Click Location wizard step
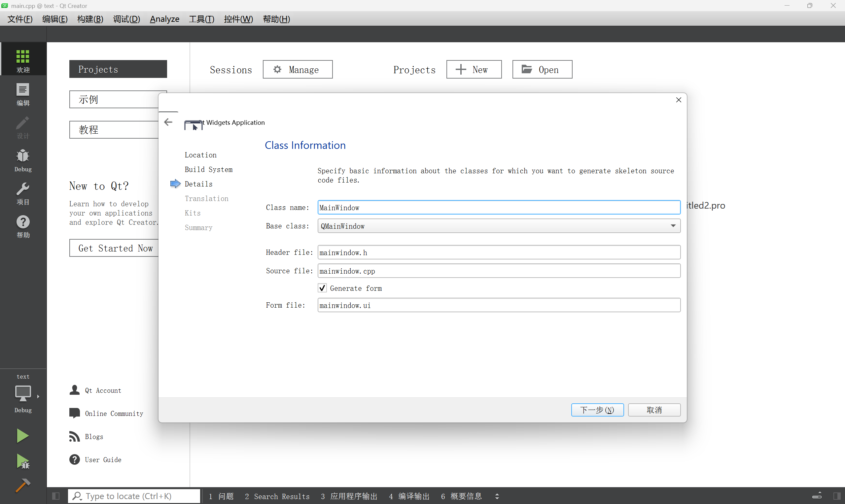Screen dimensions: 845x504 (x=200, y=155)
